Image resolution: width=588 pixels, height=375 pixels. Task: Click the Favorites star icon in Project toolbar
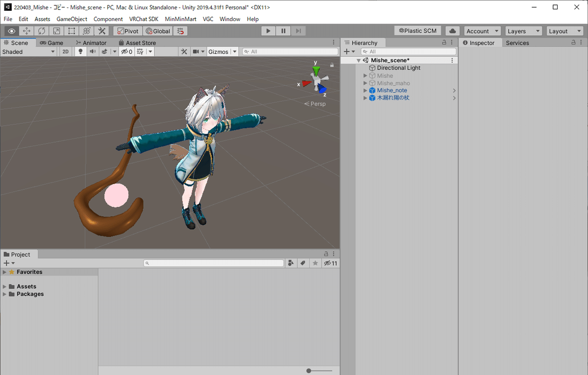click(315, 263)
